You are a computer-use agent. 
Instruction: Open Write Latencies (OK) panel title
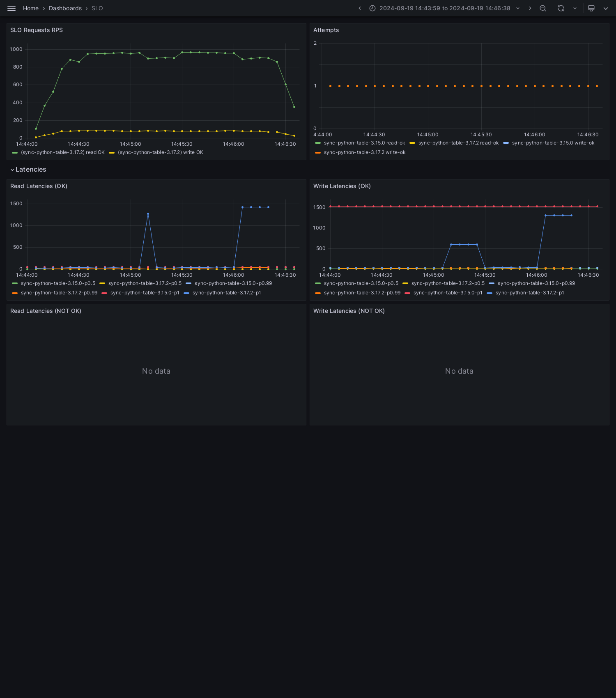coord(342,186)
